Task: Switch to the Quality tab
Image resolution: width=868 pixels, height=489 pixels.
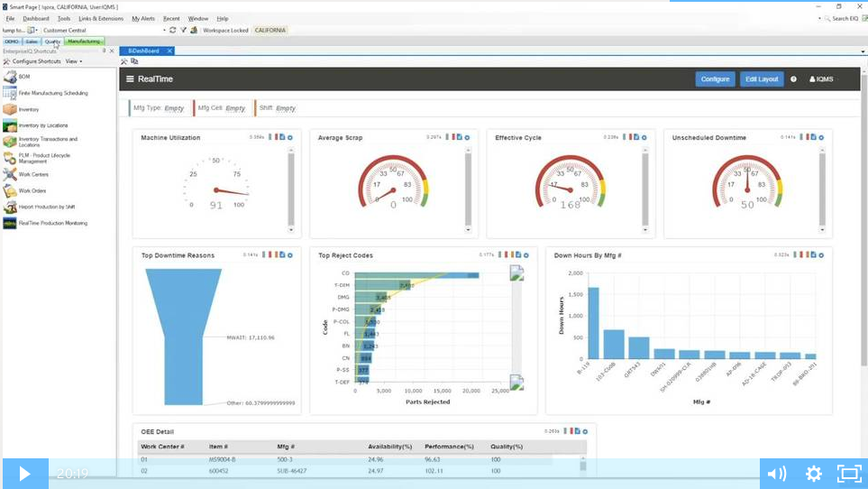Action: (x=52, y=42)
